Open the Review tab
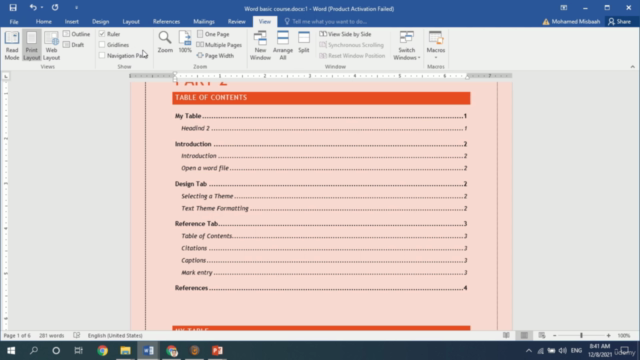Image resolution: width=640 pixels, height=360 pixels. (237, 22)
